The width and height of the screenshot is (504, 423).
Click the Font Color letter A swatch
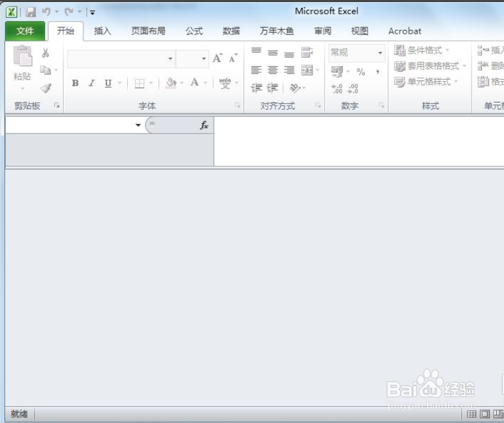point(194,83)
